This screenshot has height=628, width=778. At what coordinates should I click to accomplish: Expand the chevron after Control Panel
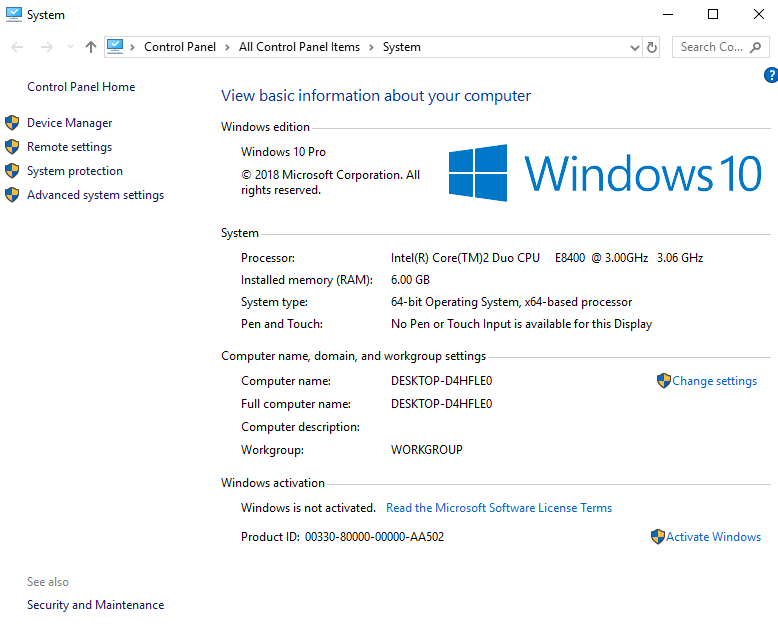pos(227,47)
